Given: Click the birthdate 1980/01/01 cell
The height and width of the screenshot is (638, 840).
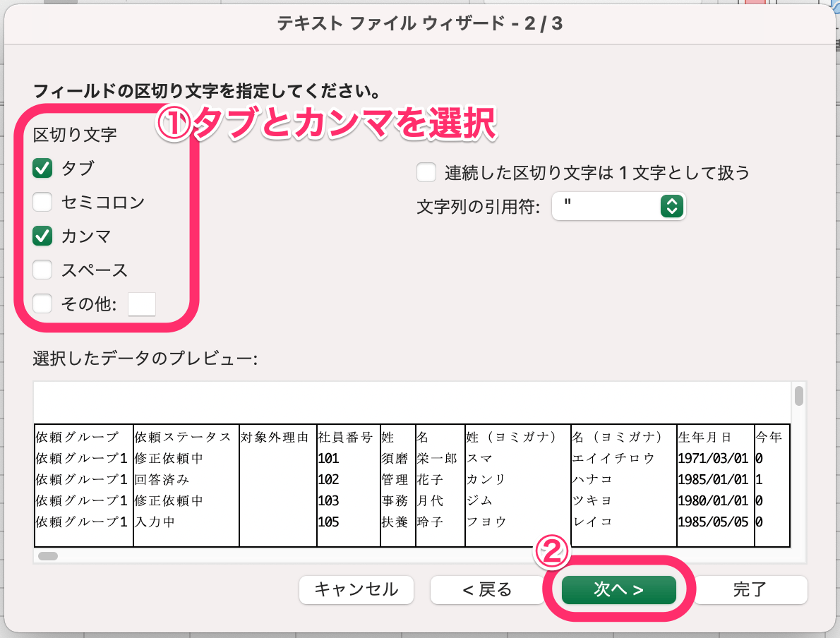Looking at the screenshot, I should tap(713, 501).
